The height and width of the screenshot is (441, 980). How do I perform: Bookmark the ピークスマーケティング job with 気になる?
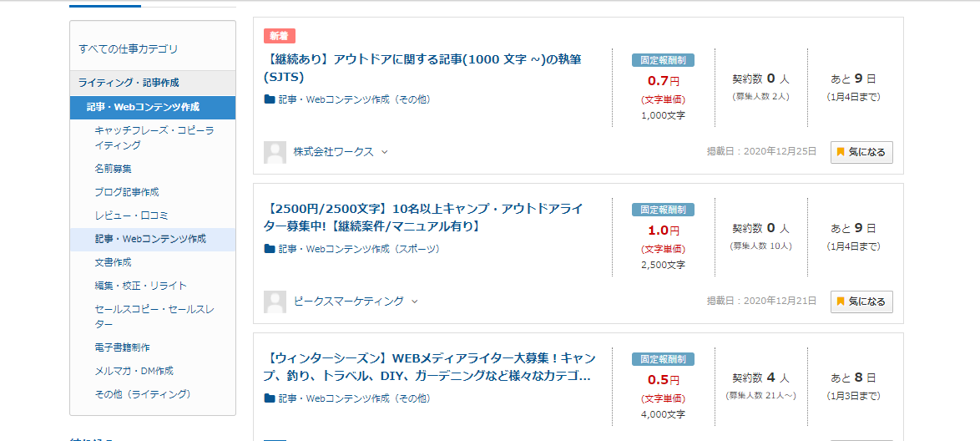coord(861,302)
